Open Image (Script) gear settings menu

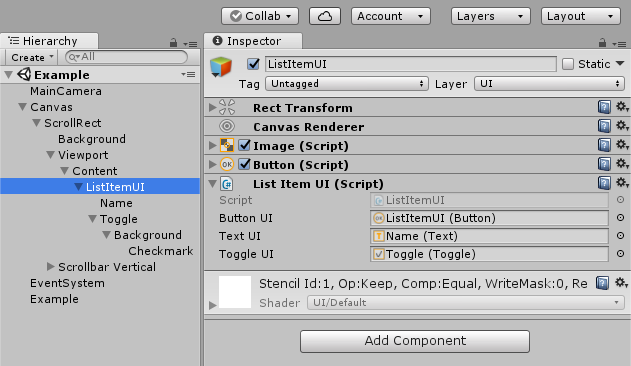point(622,145)
